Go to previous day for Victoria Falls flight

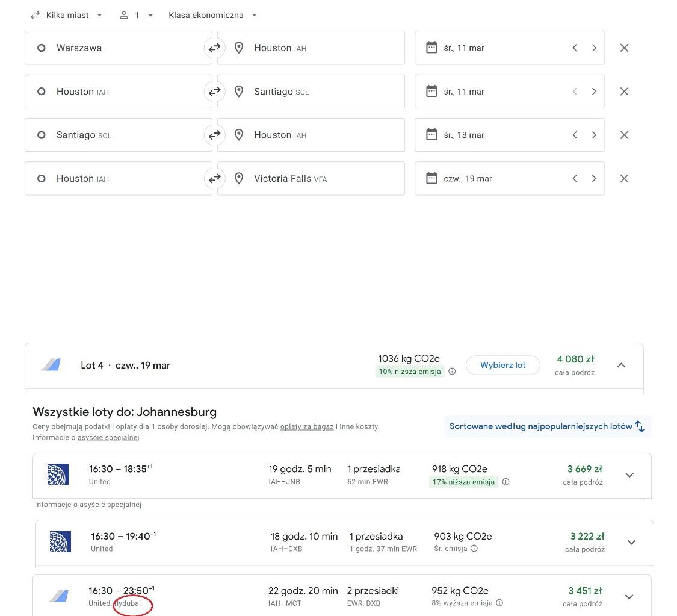(x=575, y=178)
